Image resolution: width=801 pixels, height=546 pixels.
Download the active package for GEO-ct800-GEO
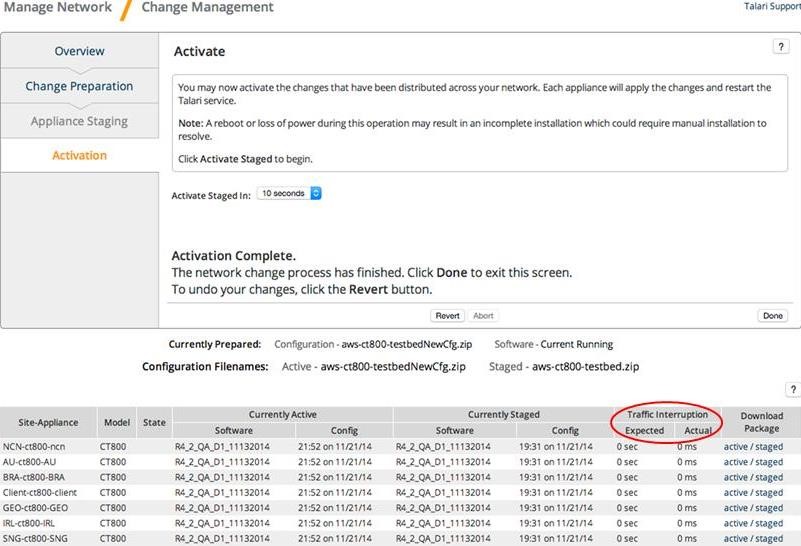[x=736, y=508]
